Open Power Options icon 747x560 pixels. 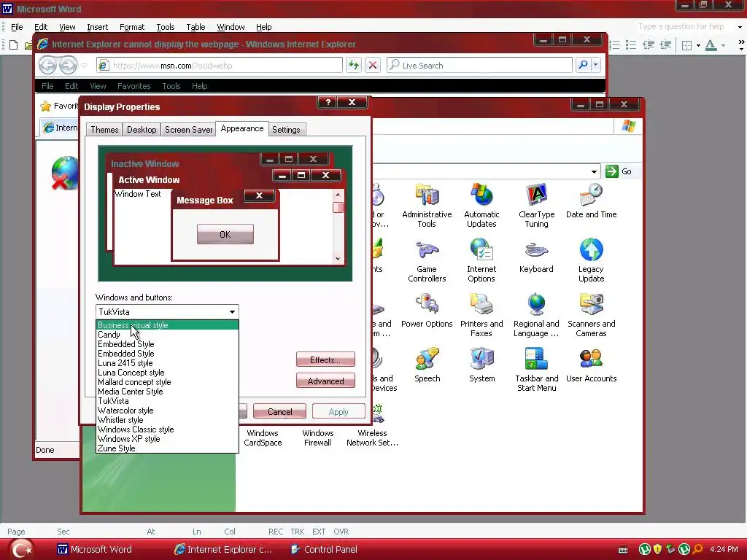tap(427, 311)
